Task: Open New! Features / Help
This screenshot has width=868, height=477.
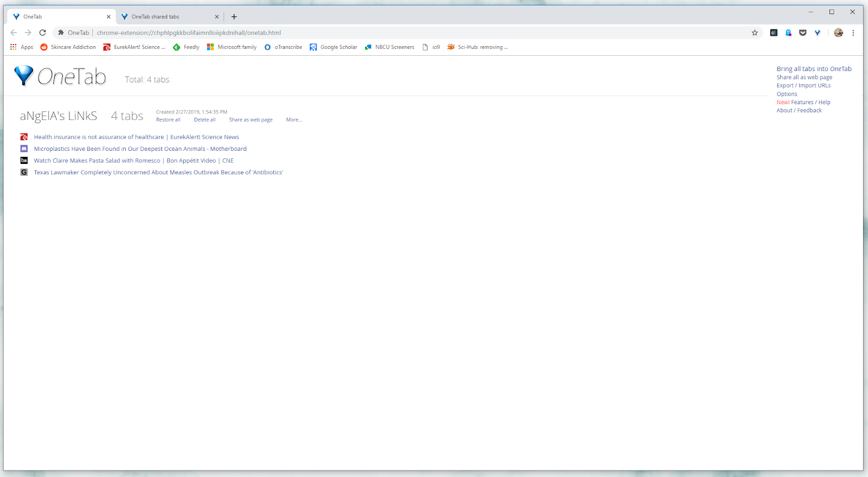Action: coord(803,102)
